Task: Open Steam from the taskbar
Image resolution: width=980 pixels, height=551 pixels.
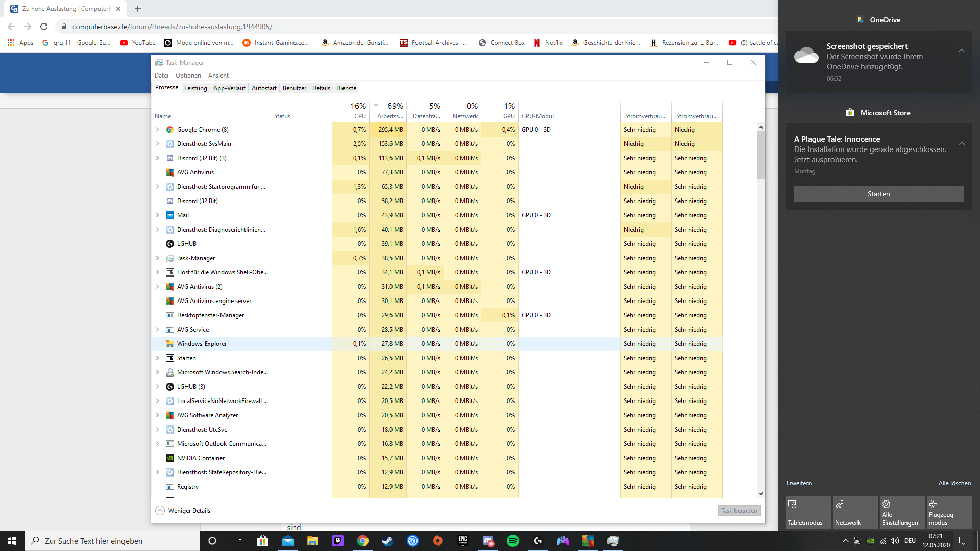Action: [388, 541]
